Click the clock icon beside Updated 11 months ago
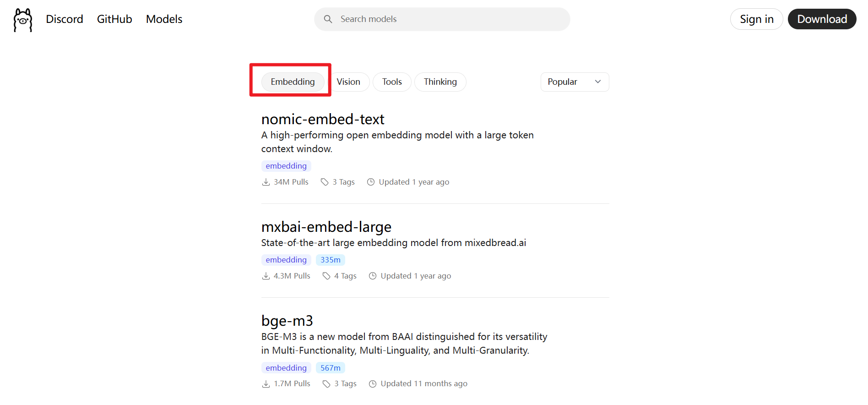 372,383
